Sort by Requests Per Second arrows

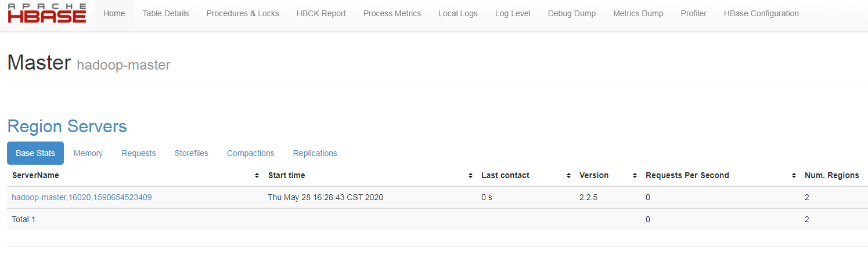[x=794, y=176]
